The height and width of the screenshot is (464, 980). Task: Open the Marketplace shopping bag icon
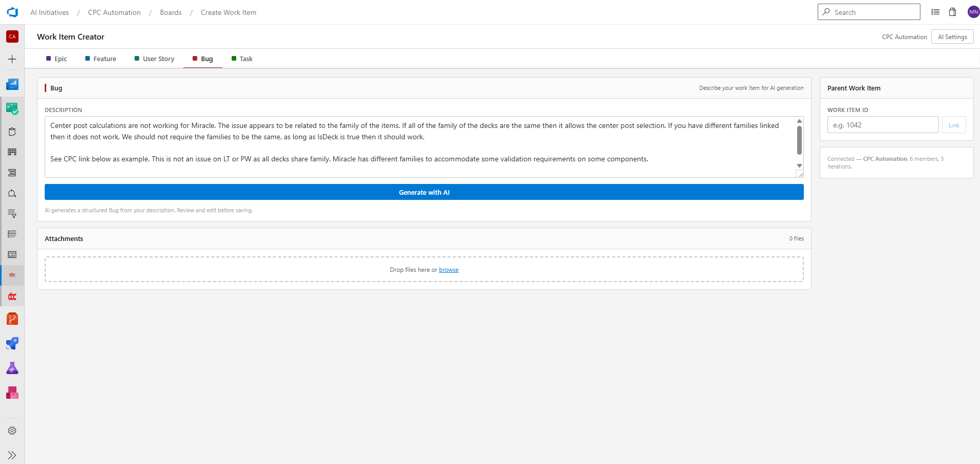click(x=953, y=12)
